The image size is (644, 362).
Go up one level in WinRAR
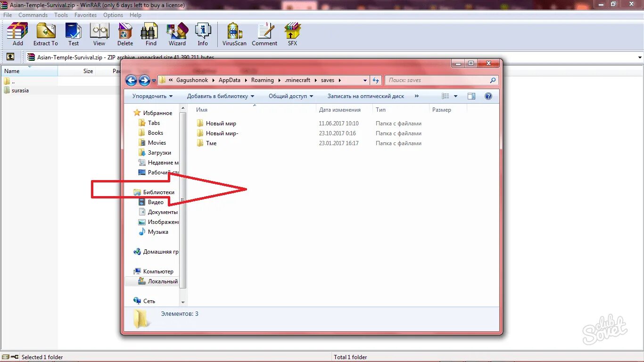coord(10,57)
